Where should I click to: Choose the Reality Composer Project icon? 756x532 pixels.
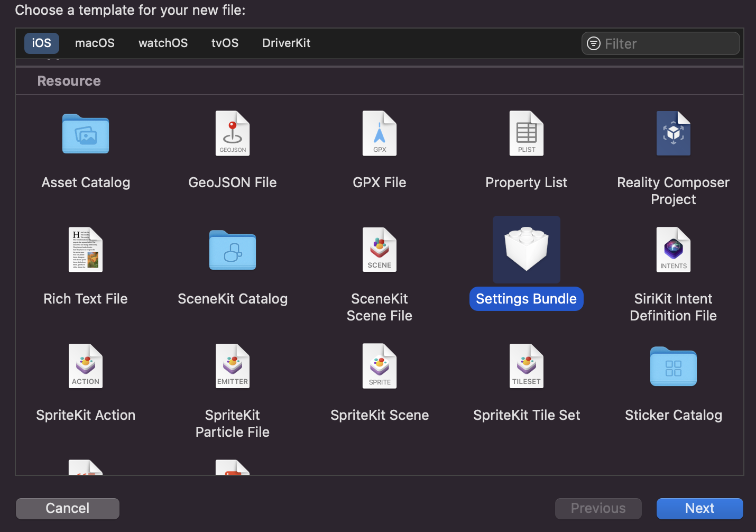click(674, 133)
